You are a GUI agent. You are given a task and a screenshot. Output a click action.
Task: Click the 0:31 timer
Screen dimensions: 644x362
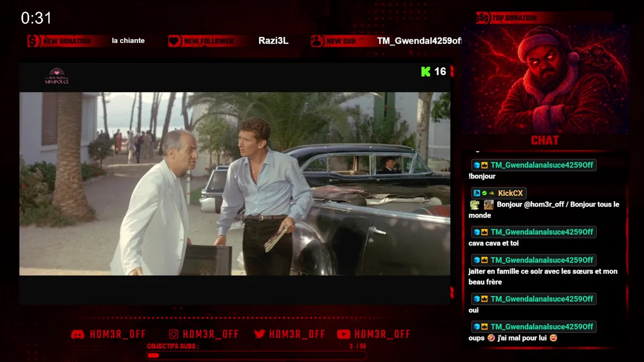tap(36, 18)
